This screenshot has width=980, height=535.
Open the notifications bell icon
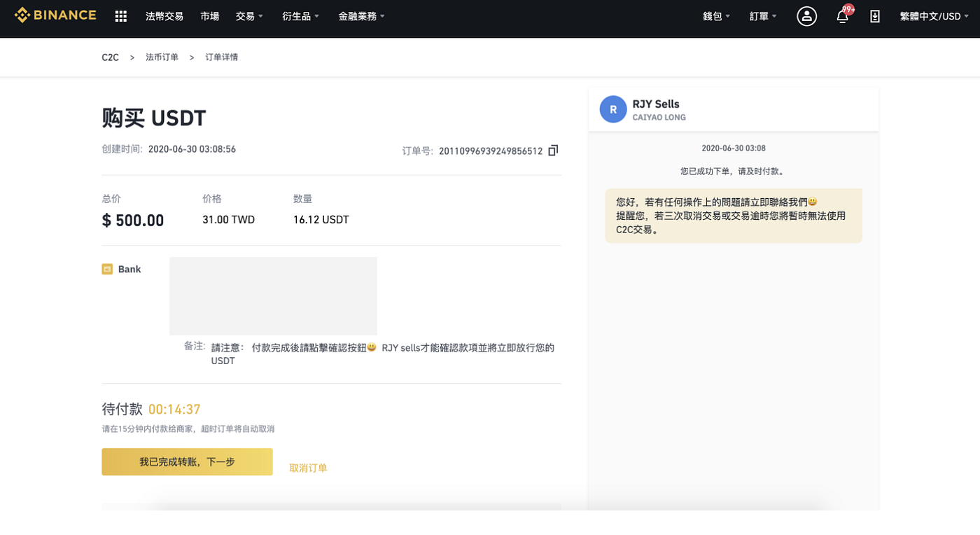[843, 16]
